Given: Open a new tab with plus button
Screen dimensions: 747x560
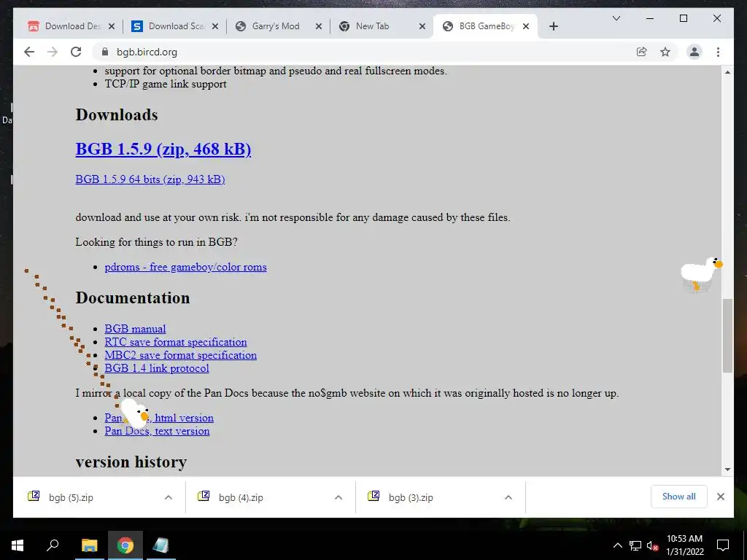Looking at the screenshot, I should click(x=553, y=26).
